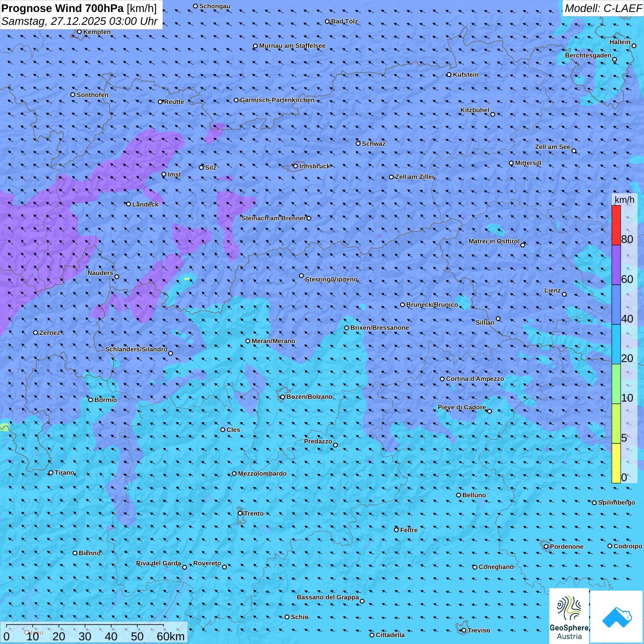Click the Trento city marker
Image resolution: width=644 pixels, height=644 pixels.
click(240, 513)
